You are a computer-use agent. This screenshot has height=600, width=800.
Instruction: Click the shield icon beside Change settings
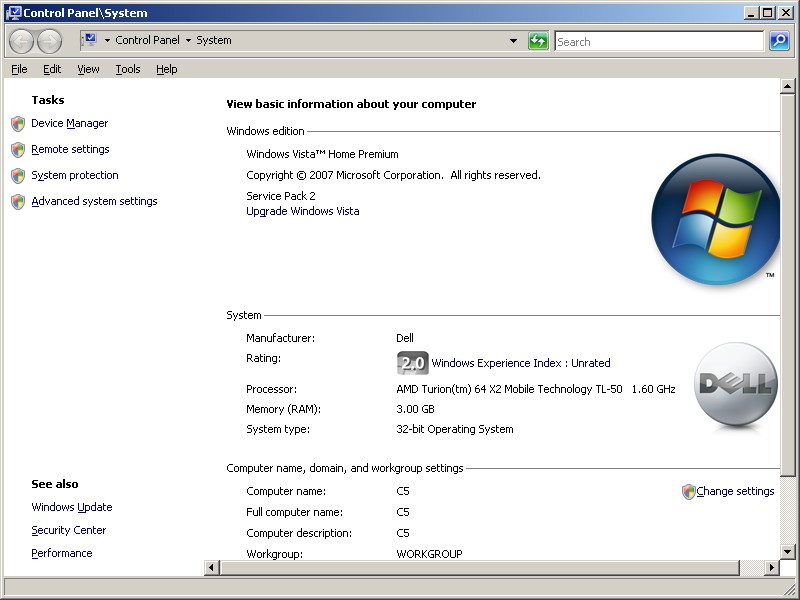[688, 492]
